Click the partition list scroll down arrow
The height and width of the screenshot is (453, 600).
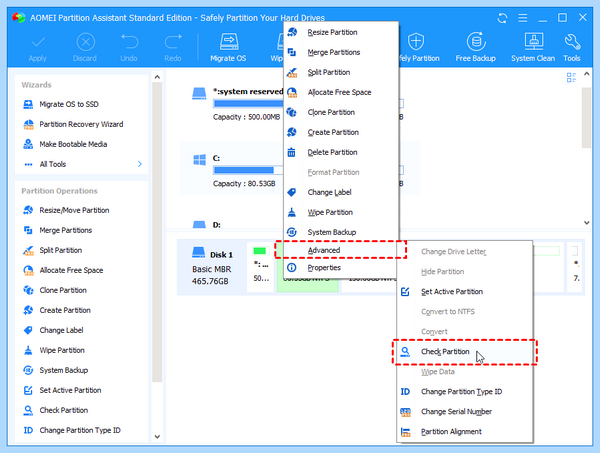point(586,222)
